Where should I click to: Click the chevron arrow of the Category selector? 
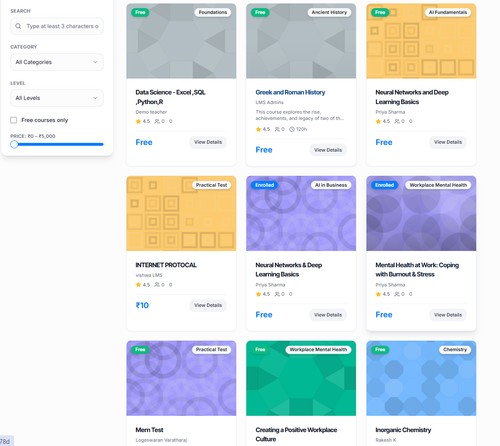(95, 62)
